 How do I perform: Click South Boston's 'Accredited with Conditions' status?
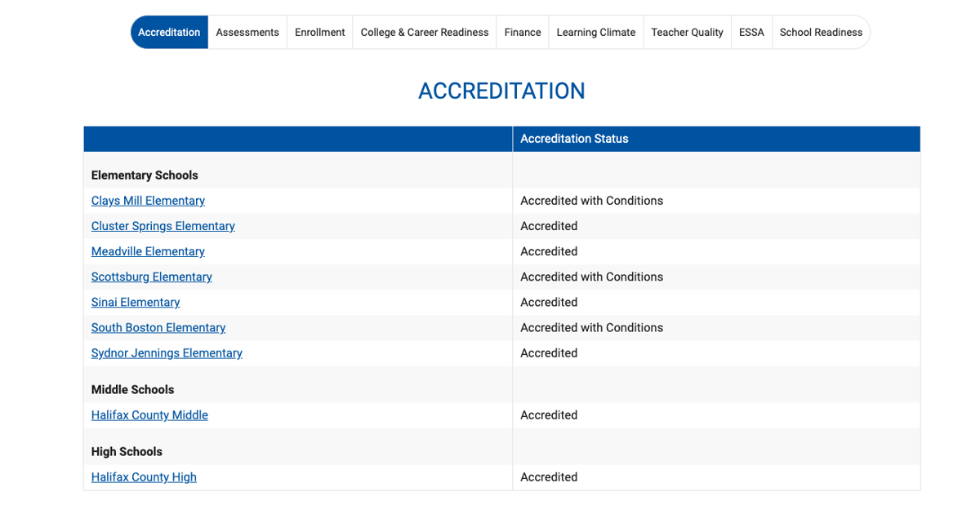coord(591,327)
